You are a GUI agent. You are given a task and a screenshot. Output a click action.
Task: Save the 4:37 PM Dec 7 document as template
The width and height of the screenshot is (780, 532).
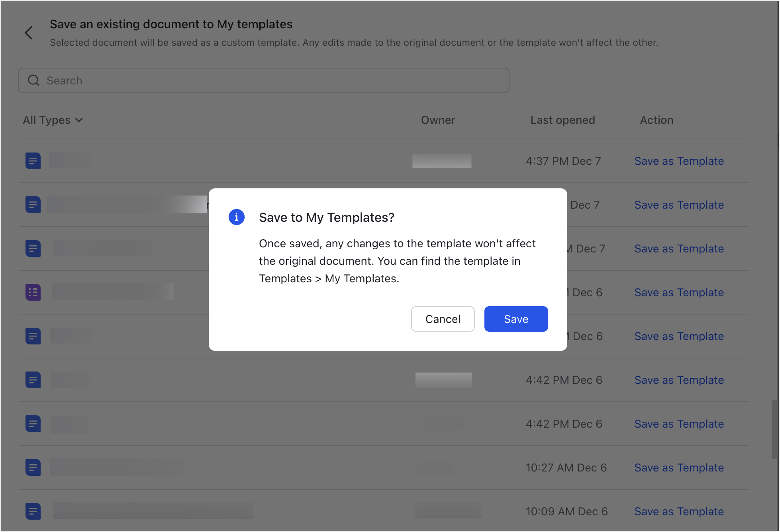tap(679, 161)
